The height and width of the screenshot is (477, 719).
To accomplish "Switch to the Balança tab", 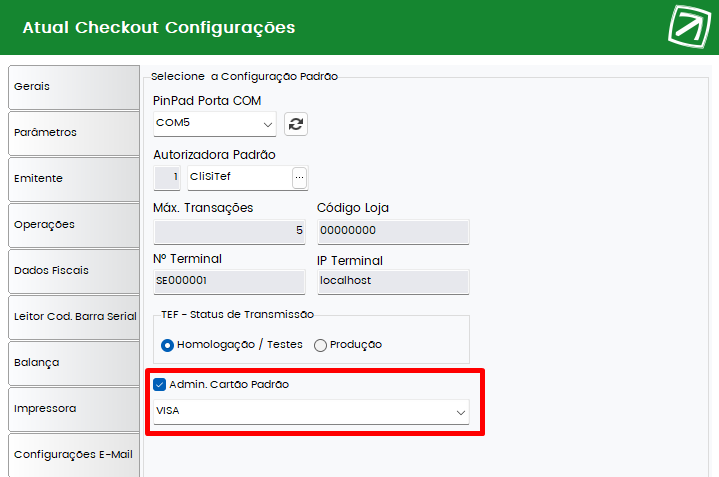I will coord(74,363).
